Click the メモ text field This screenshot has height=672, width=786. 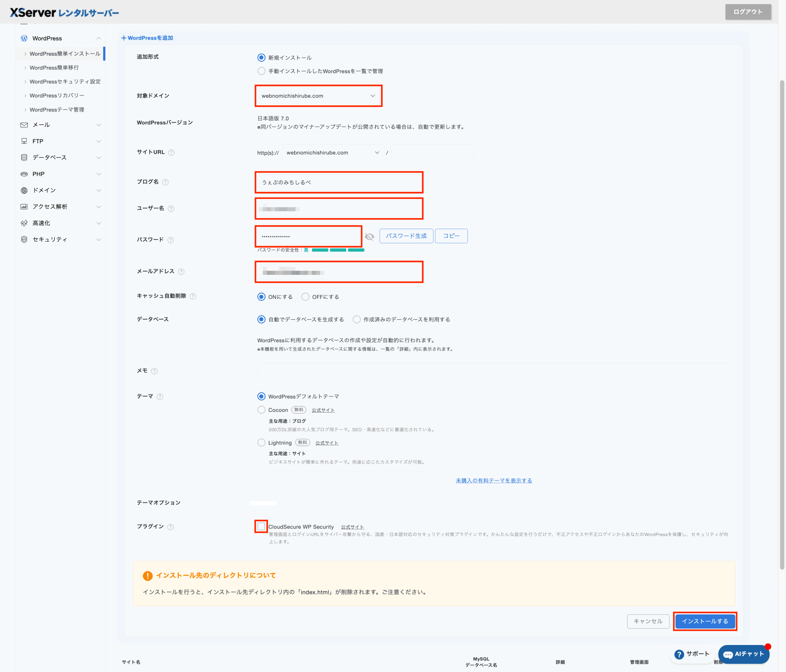[494, 371]
